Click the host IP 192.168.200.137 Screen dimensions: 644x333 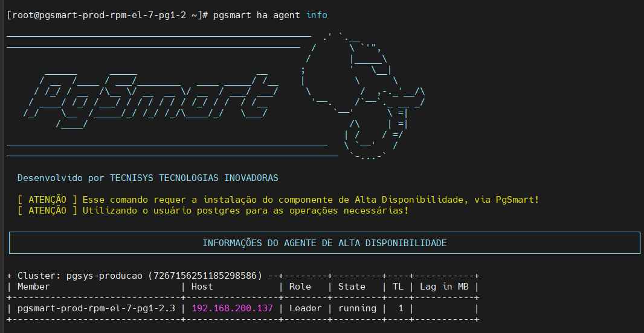coord(233,308)
